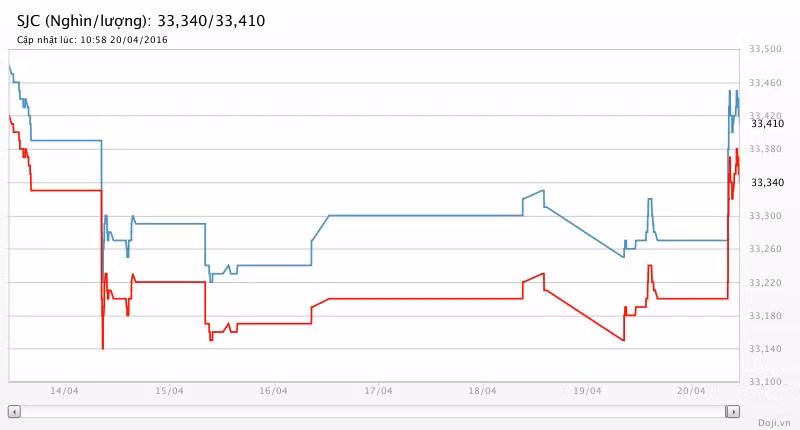The height and width of the screenshot is (430, 800).
Task: Click the 33,460 y-axis label
Action: pos(765,83)
